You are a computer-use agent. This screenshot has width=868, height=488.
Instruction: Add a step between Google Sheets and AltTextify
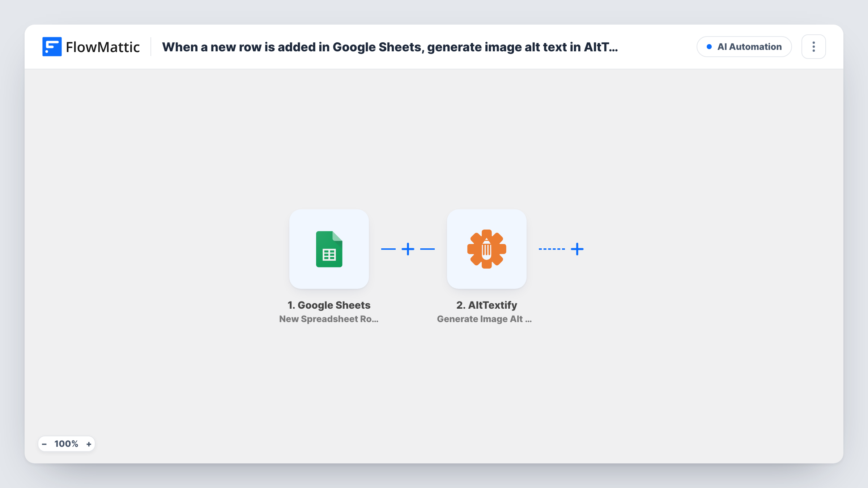click(x=408, y=249)
